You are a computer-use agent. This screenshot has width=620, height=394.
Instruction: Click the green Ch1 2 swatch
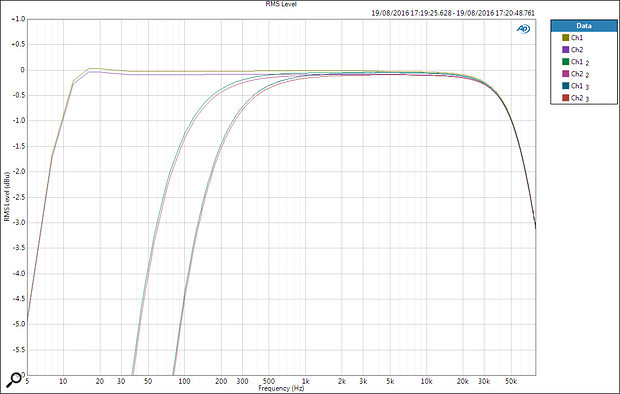click(x=565, y=62)
